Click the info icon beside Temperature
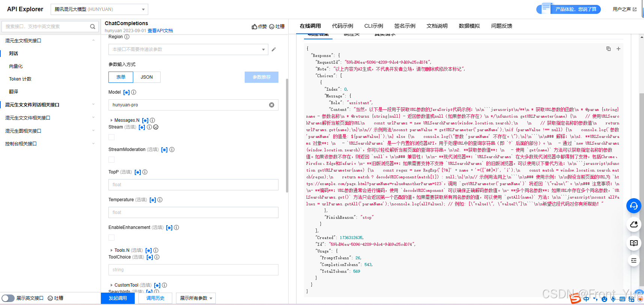Viewport: 644px width, 305px height. [x=160, y=200]
